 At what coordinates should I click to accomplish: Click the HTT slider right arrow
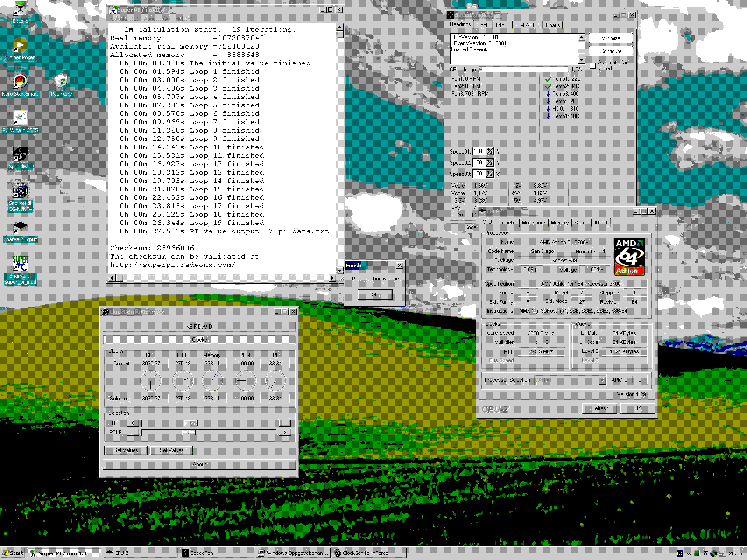pos(285,423)
